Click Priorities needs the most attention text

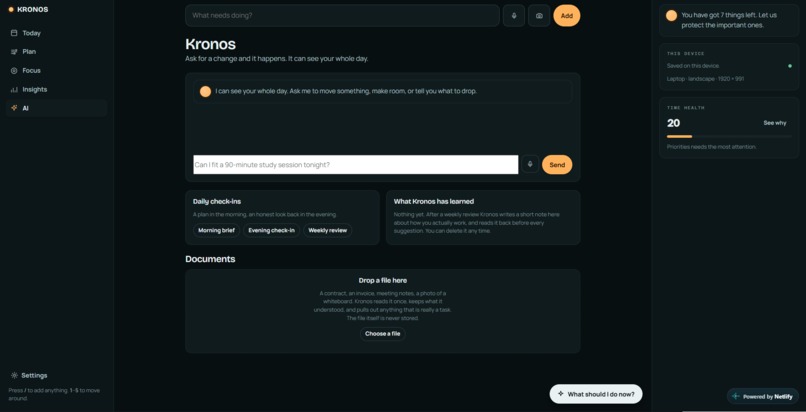coord(711,147)
